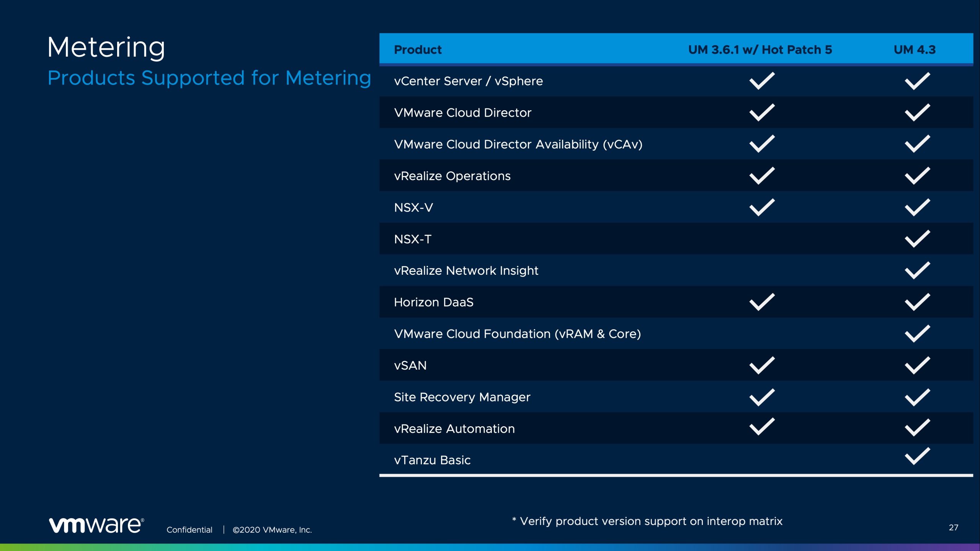Click NSX-T checkmark under UM 4.3
The height and width of the screenshot is (551, 980).
point(917,239)
